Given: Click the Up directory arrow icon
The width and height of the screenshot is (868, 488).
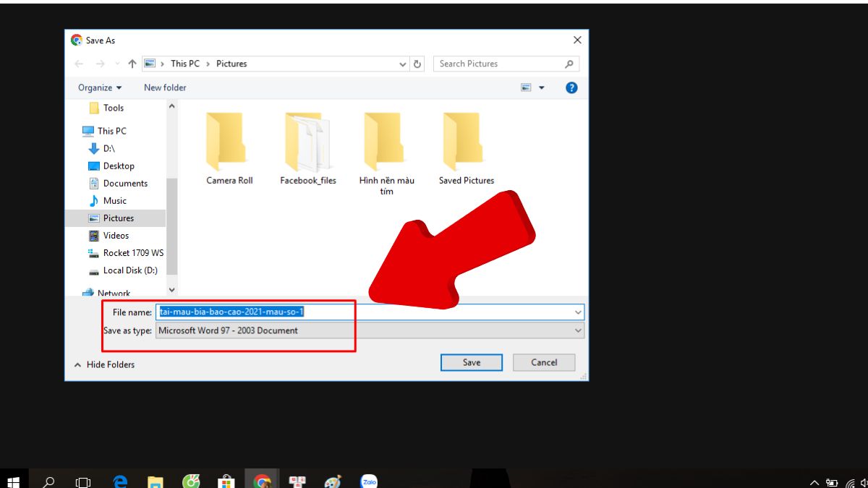Looking at the screenshot, I should [132, 64].
